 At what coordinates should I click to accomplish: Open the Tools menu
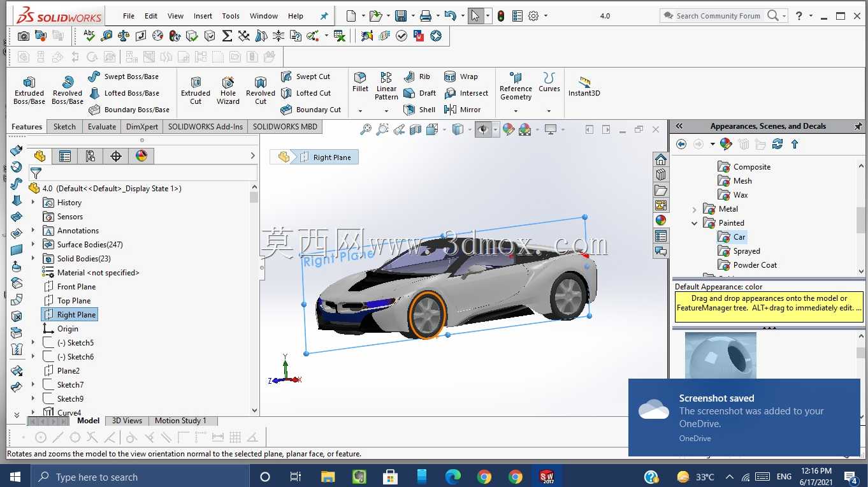pyautogui.click(x=231, y=16)
